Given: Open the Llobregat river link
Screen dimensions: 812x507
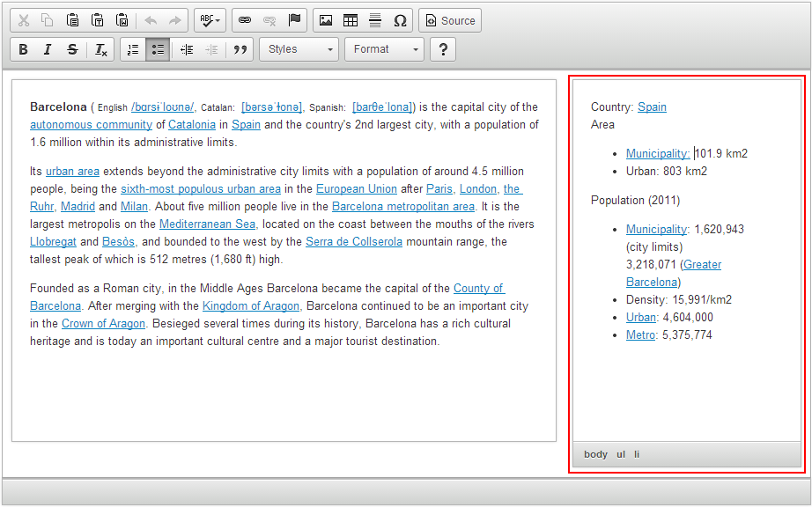Looking at the screenshot, I should (x=54, y=241).
